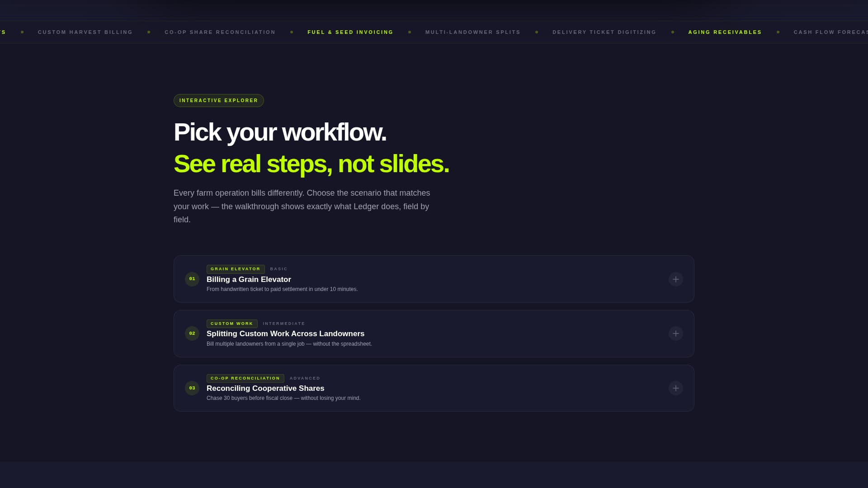Image resolution: width=868 pixels, height=488 pixels.
Task: Click CUSTOM HARVEST BILLING in the ticker
Action: (85, 32)
